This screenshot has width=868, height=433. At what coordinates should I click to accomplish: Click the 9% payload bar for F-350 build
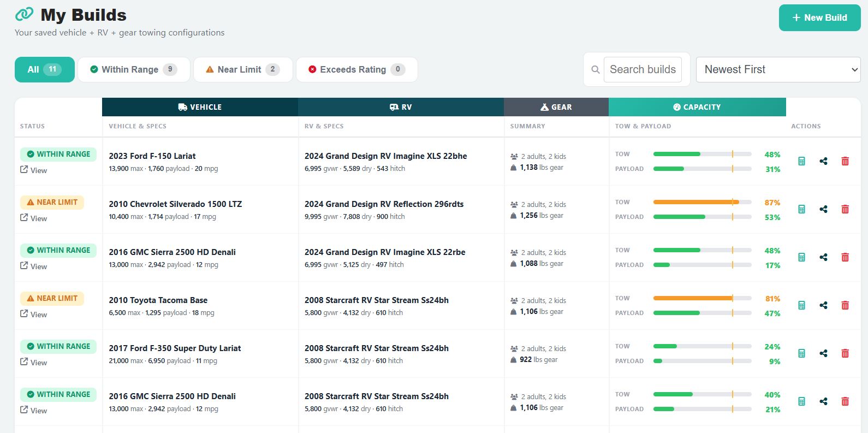[702, 361]
